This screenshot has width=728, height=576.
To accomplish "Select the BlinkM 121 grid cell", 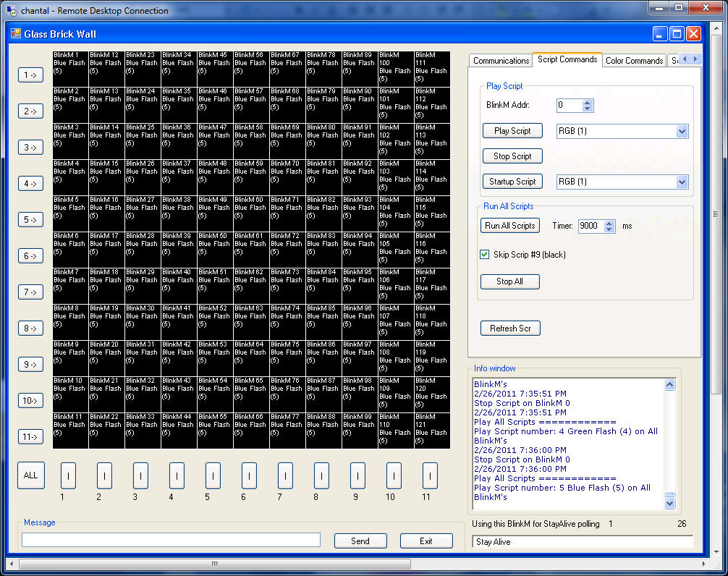I will click(x=431, y=431).
